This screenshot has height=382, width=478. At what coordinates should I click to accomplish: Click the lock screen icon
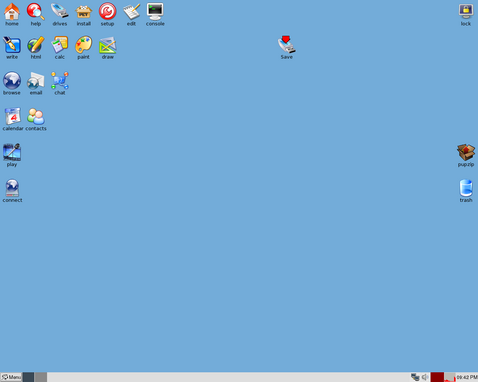[x=466, y=12]
